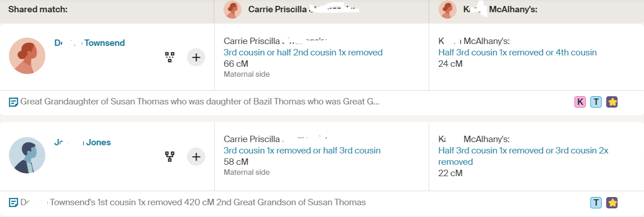Screen dimensions: 644x217
Task: Select blue T tag on Townsend row
Action: 596,102
